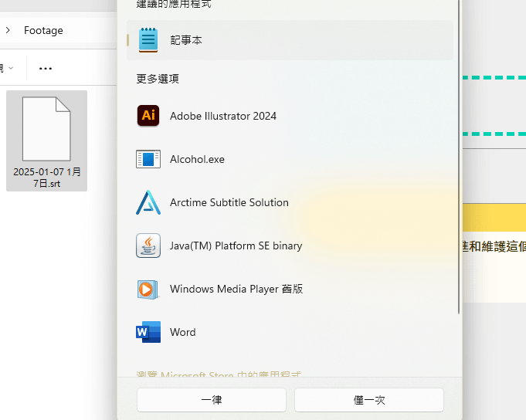Click the Alcohol.exe application icon
This screenshot has width=526, height=420.
[x=148, y=159]
